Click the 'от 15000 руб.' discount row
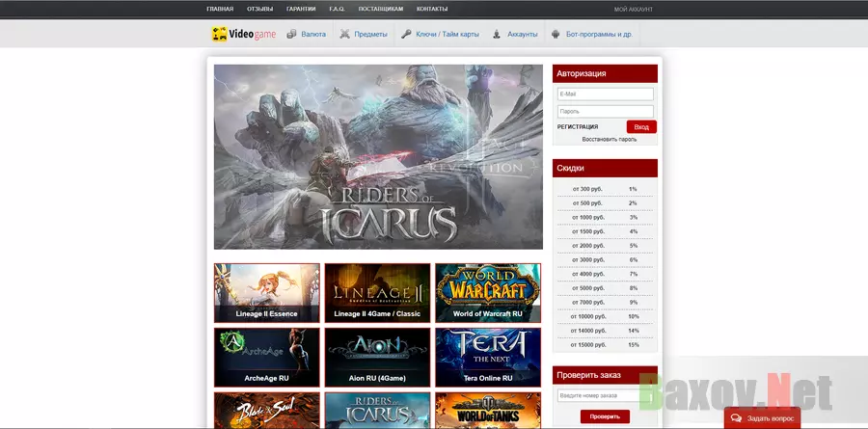The image size is (868, 429). (x=605, y=345)
